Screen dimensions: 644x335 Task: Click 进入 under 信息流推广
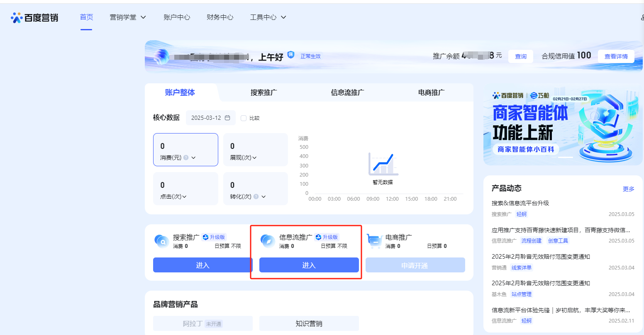[x=309, y=265]
